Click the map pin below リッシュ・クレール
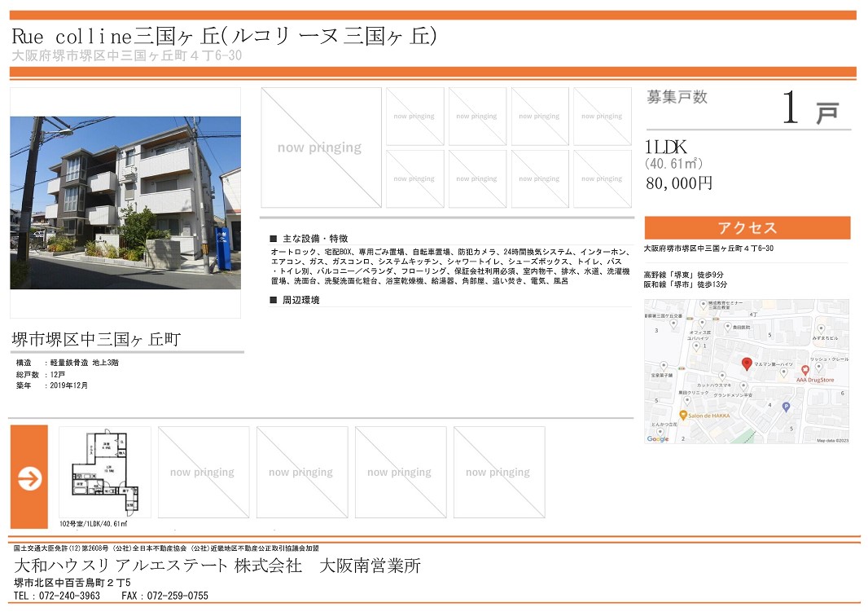868x612 pixels. pyautogui.click(x=819, y=367)
